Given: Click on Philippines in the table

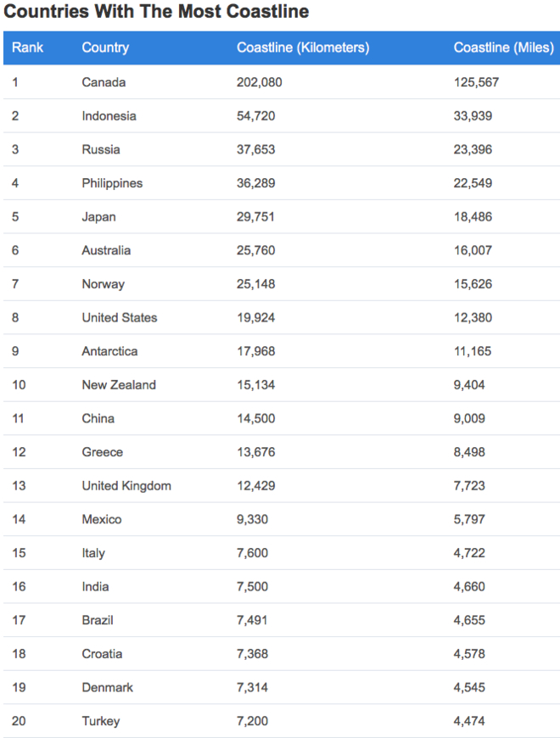Looking at the screenshot, I should (x=112, y=183).
